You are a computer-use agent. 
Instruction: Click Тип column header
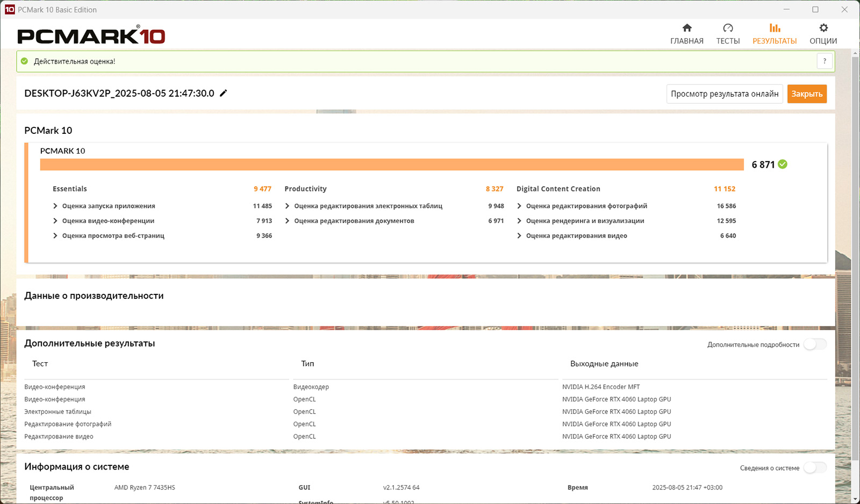[307, 364]
